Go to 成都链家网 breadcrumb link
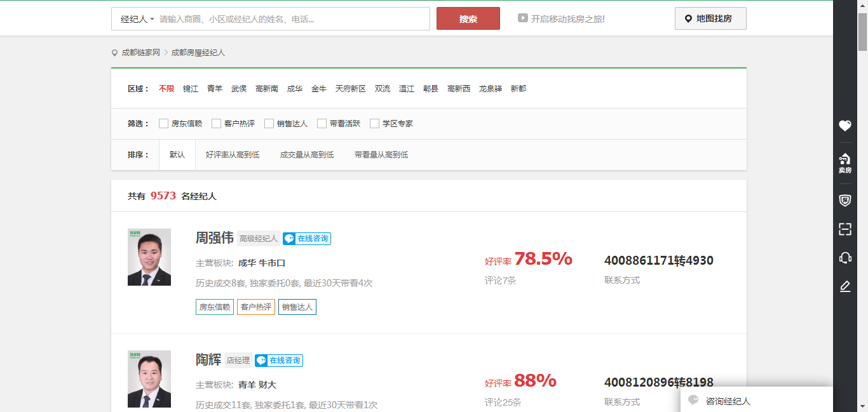This screenshot has height=412, width=868. [141, 53]
